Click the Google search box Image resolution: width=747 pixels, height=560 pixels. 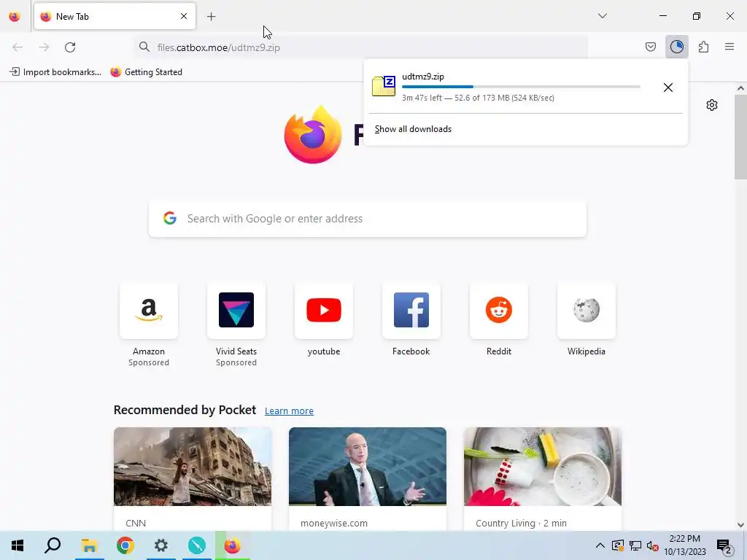pyautogui.click(x=368, y=219)
